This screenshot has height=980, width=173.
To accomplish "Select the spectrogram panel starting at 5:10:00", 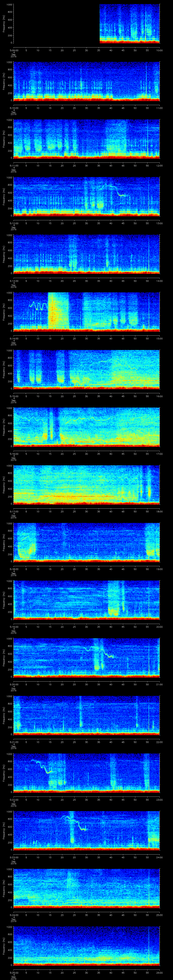I will tap(87, 81).
